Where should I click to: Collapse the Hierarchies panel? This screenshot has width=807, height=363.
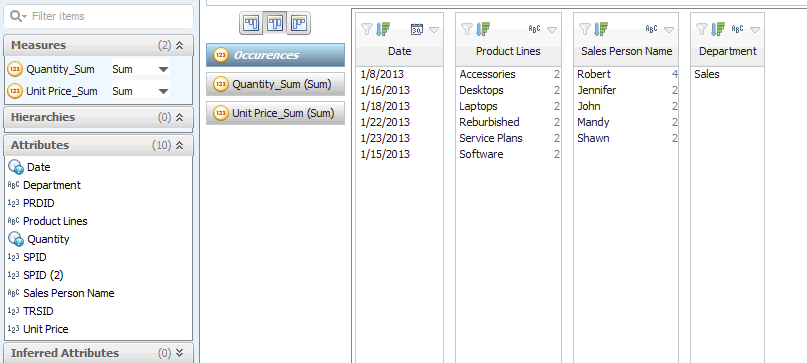[x=179, y=117]
